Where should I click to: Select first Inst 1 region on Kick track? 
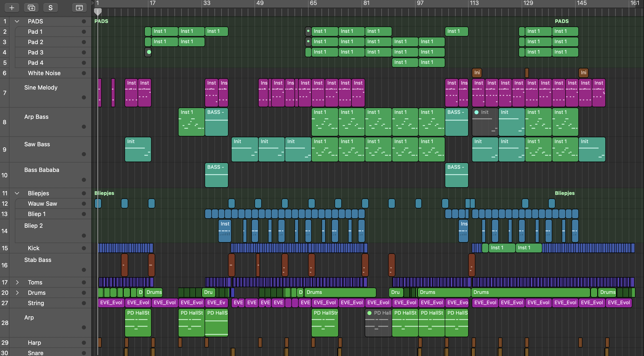point(502,248)
